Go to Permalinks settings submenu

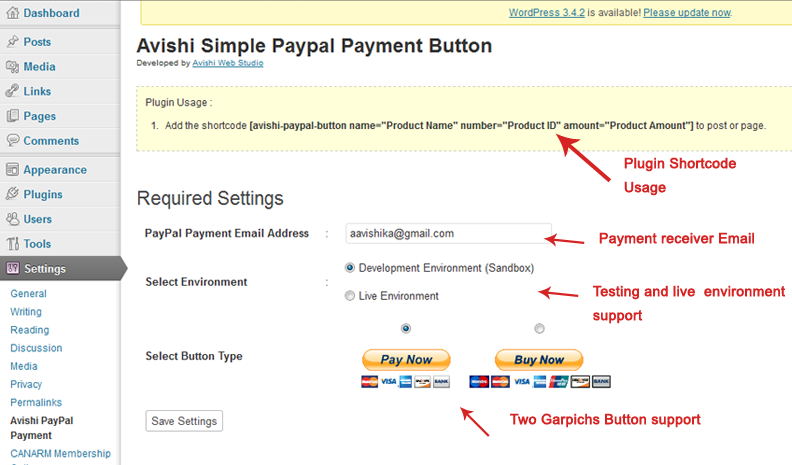click(x=36, y=402)
